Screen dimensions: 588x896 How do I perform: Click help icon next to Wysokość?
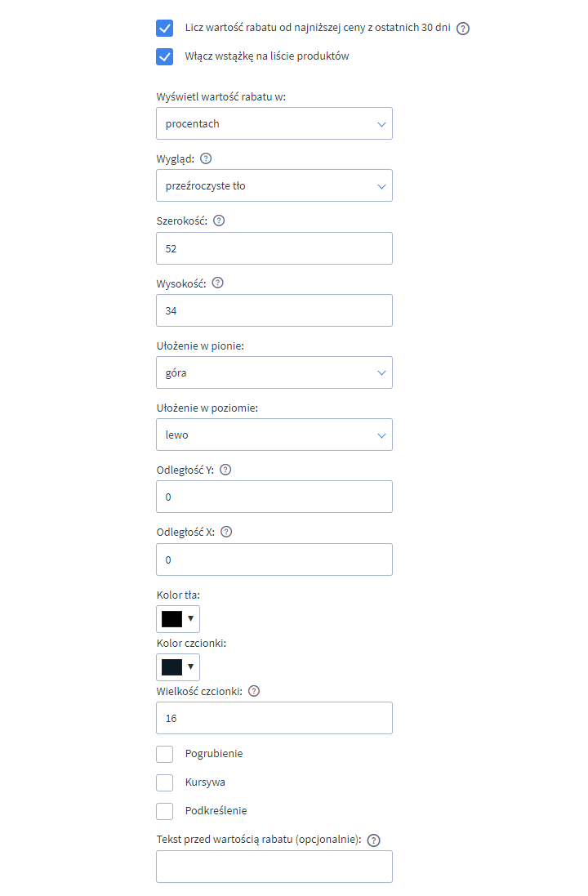point(218,283)
